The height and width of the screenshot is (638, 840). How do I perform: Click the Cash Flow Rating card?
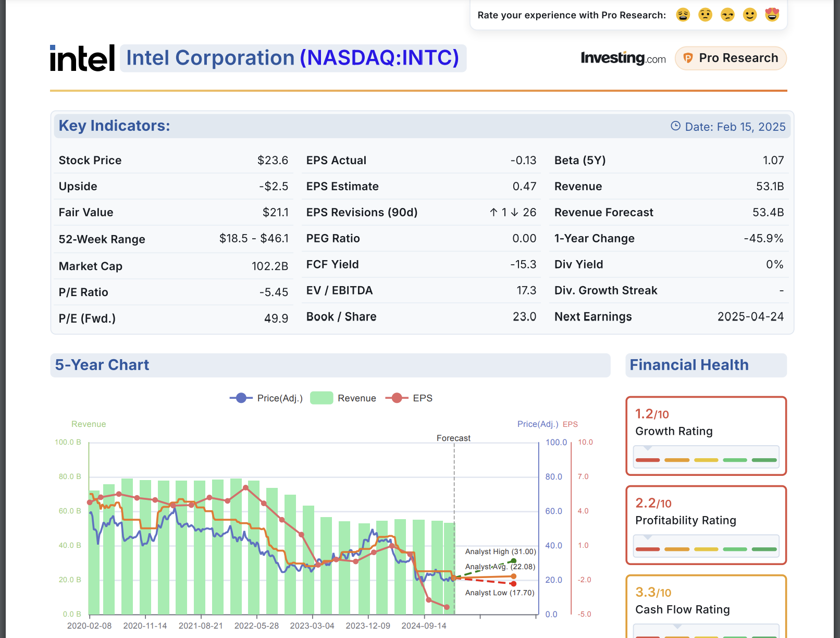click(x=706, y=607)
